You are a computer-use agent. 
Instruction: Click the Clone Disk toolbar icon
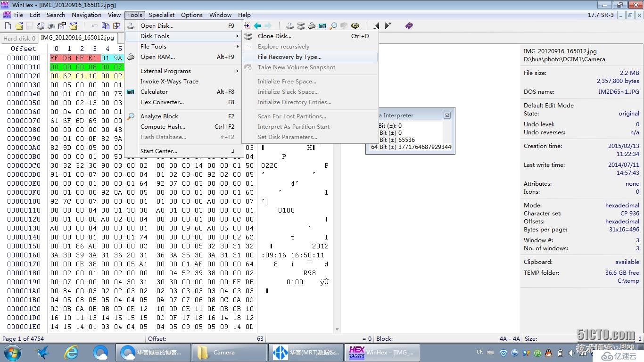(x=301, y=26)
